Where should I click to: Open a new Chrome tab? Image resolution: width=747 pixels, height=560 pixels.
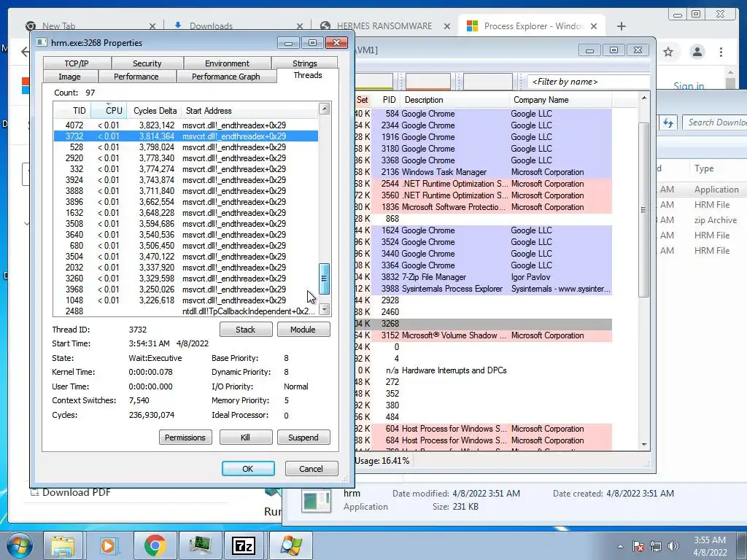pyautogui.click(x=622, y=26)
